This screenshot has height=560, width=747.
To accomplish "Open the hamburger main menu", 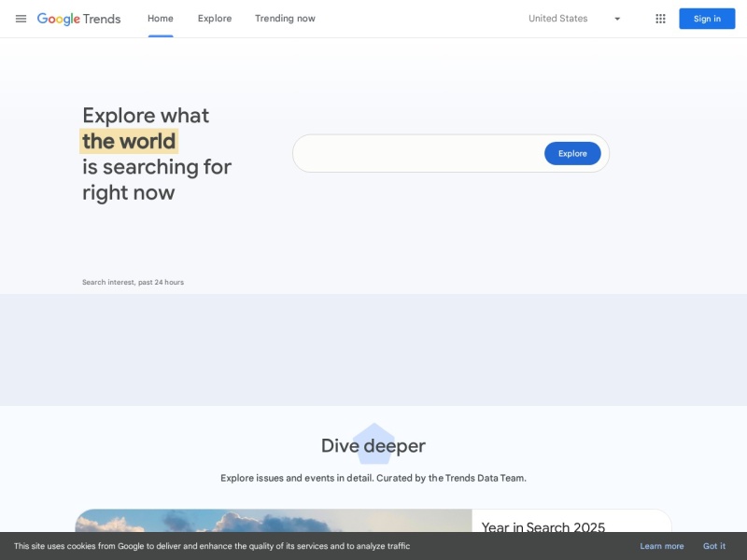I will 21,19.
